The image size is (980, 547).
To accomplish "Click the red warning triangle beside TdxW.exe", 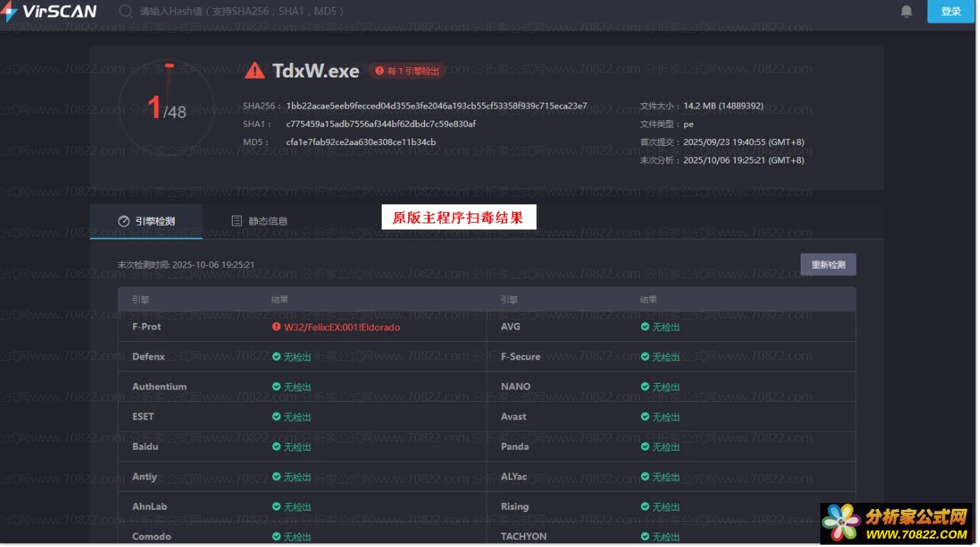I will pos(255,71).
